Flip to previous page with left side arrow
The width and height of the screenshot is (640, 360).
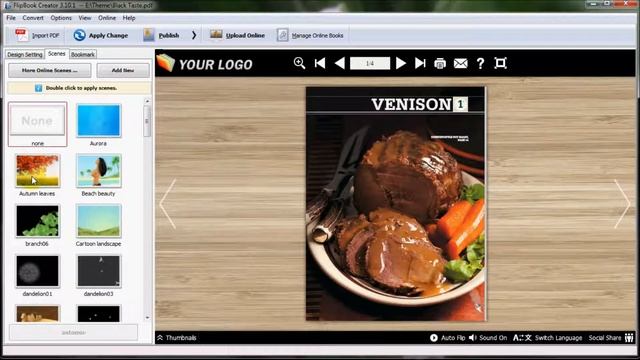(x=167, y=203)
